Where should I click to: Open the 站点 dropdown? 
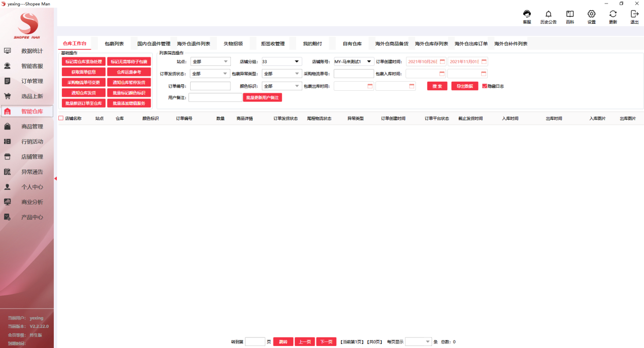point(210,61)
